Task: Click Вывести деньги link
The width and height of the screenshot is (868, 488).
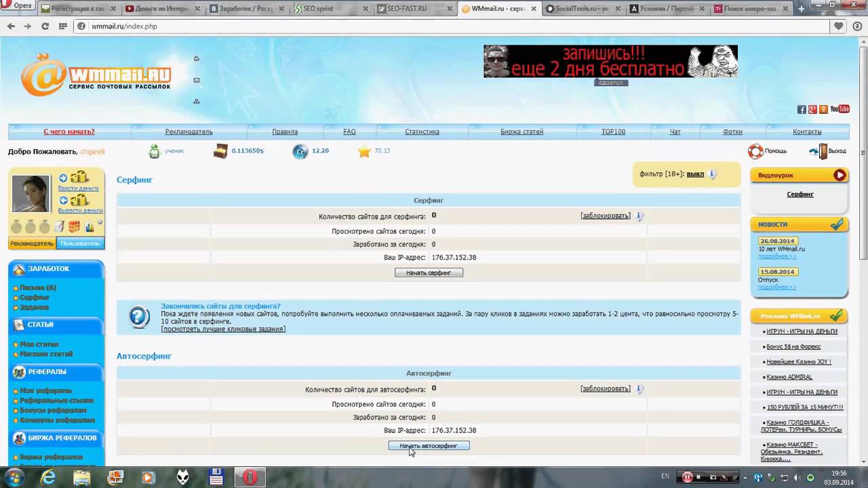Action: tap(80, 210)
